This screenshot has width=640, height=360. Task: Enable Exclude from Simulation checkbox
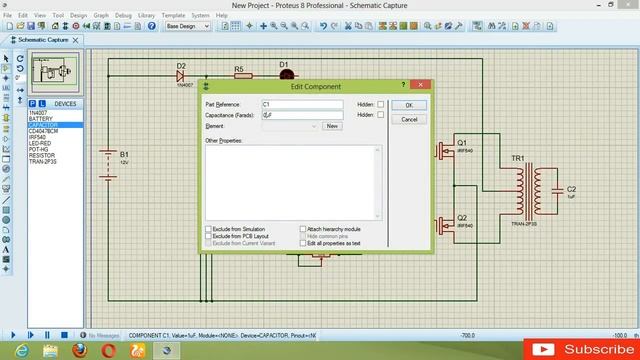[208, 229]
